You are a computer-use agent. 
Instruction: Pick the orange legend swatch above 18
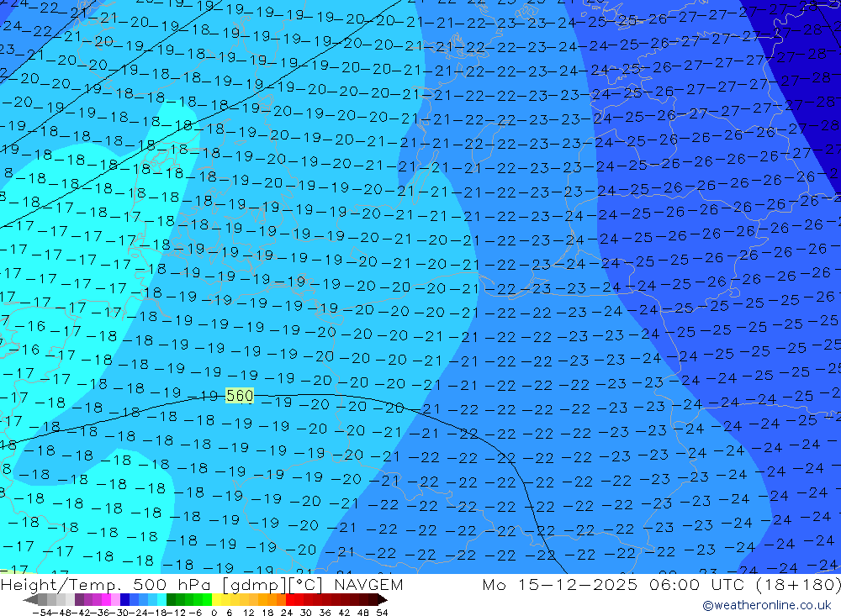pyautogui.click(x=272, y=600)
